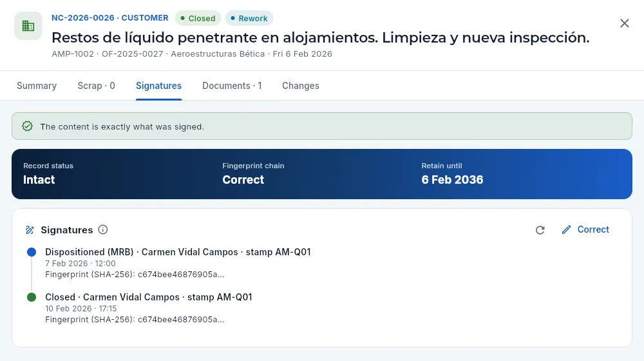View the Changes tab

(x=300, y=86)
